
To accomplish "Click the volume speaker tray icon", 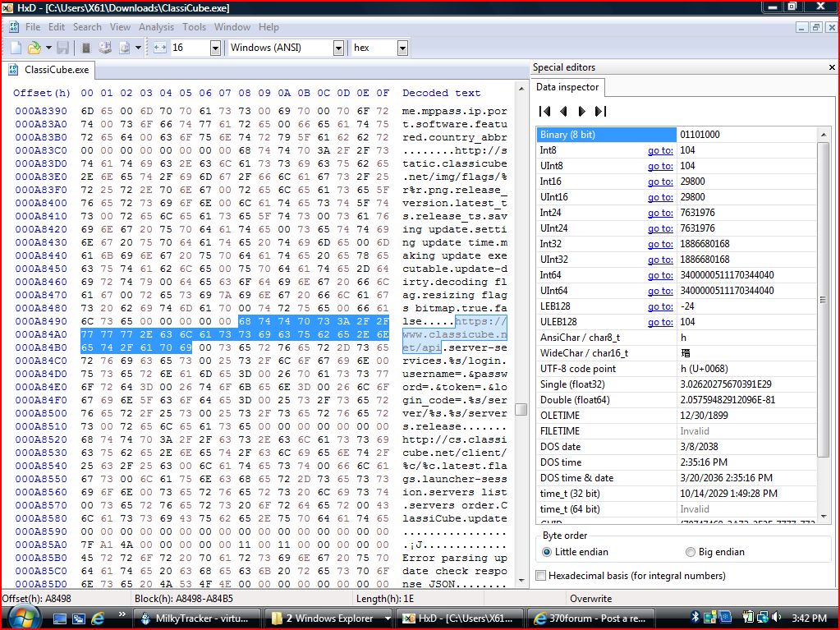I will (777, 618).
